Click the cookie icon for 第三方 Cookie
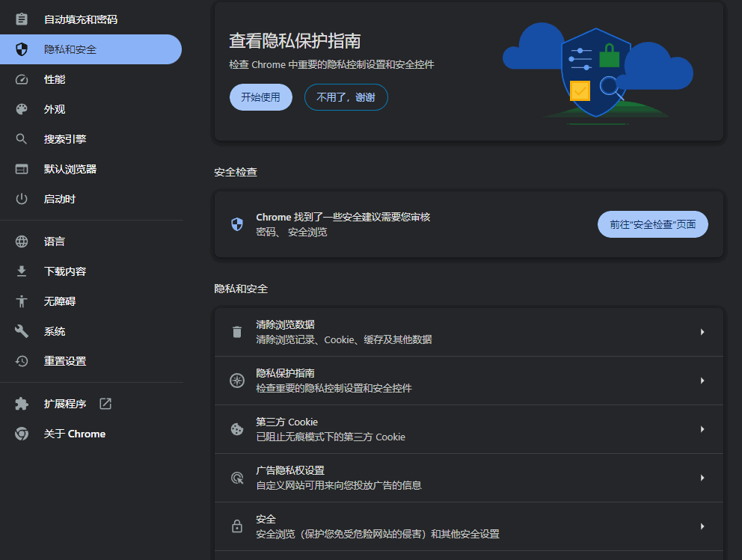The width and height of the screenshot is (742, 560). [x=237, y=429]
